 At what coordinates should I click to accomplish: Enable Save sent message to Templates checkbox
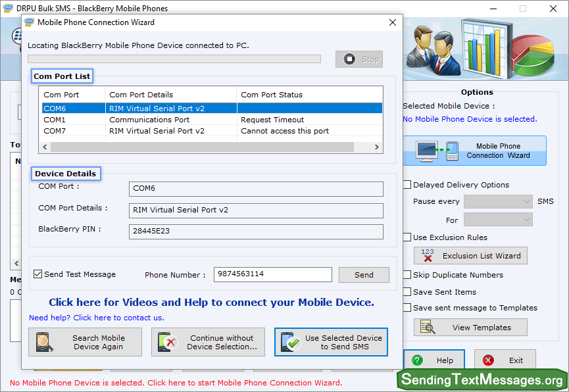[x=407, y=307]
